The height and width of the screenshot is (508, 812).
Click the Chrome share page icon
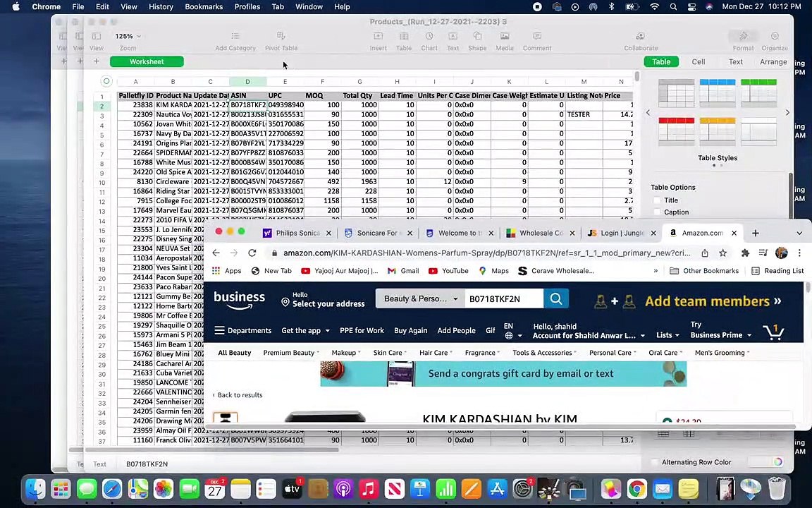705,253
